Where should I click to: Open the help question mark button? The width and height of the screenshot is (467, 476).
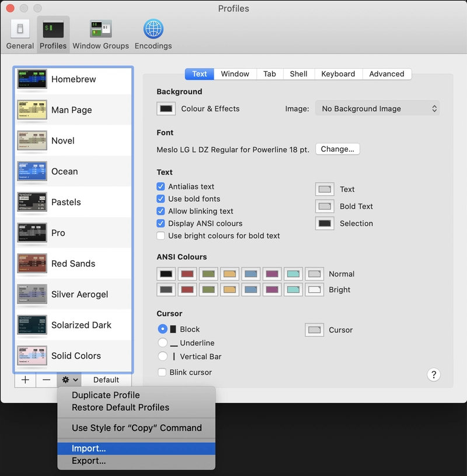point(434,374)
